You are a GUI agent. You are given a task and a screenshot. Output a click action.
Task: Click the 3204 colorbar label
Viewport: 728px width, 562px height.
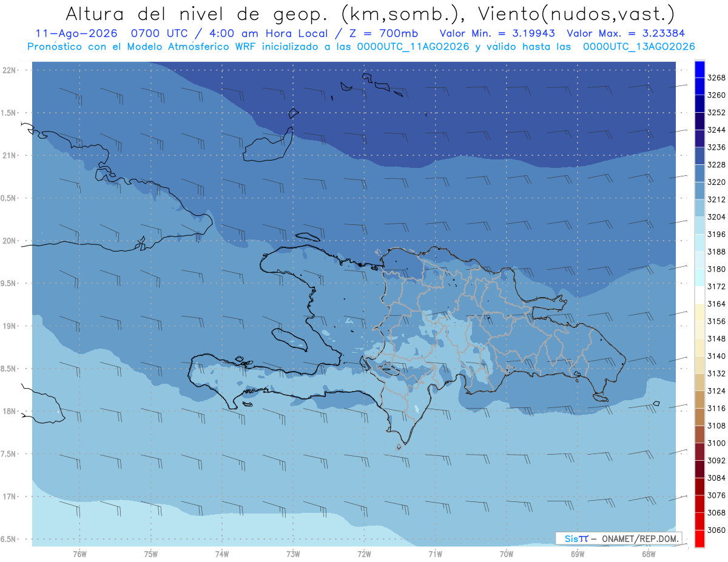(716, 217)
